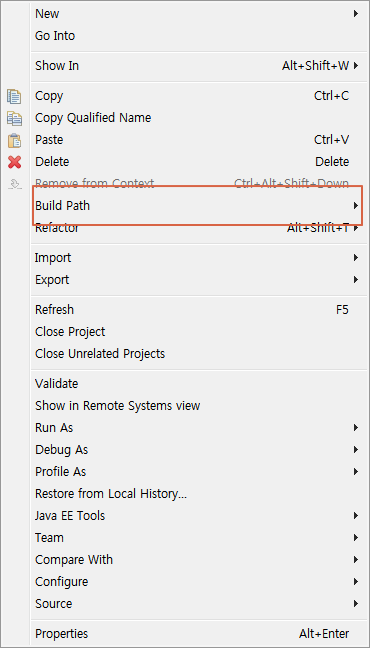Choose Close Unrelated Projects
Image resolution: width=370 pixels, height=648 pixels.
pyautogui.click(x=196, y=354)
